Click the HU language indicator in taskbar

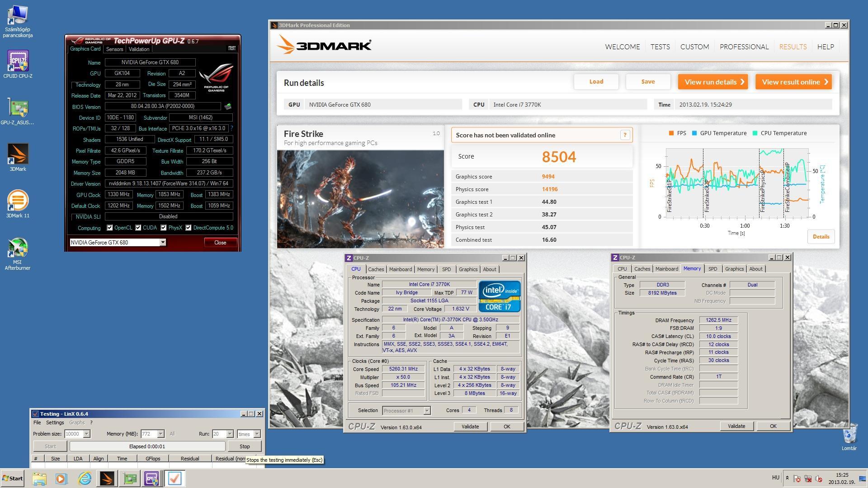pos(775,478)
